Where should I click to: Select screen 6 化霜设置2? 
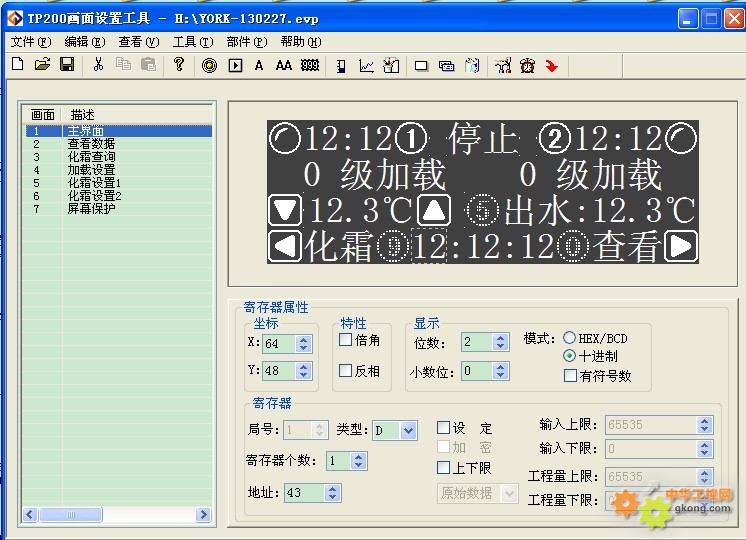click(x=118, y=196)
